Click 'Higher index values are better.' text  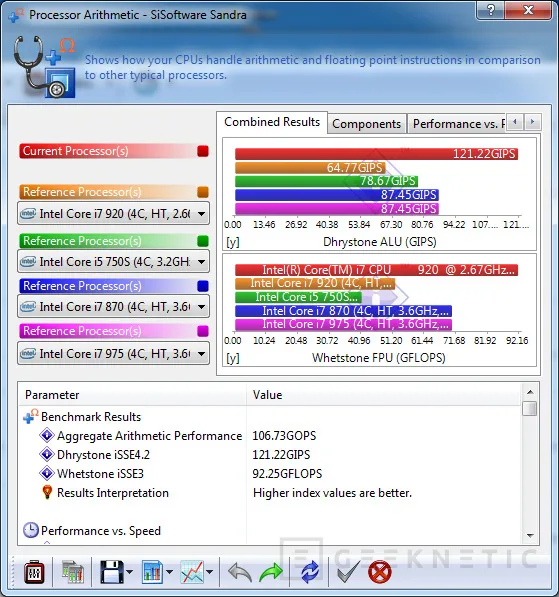tap(332, 493)
